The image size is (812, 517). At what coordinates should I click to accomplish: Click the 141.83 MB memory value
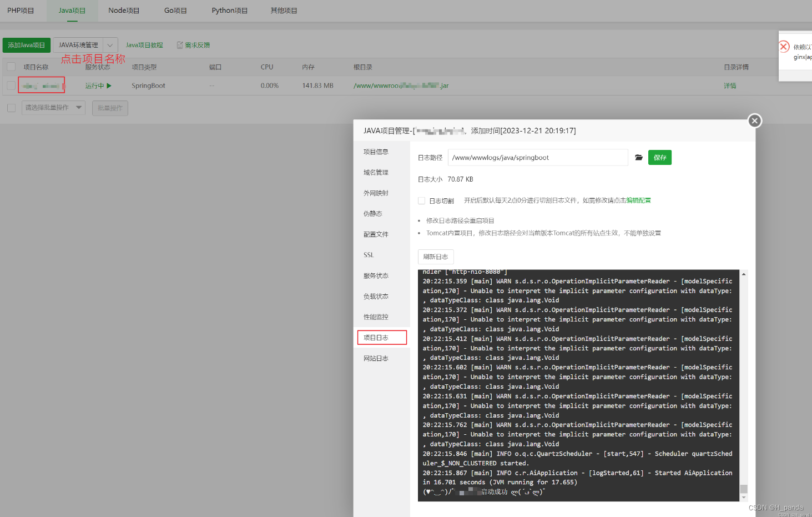pos(317,86)
